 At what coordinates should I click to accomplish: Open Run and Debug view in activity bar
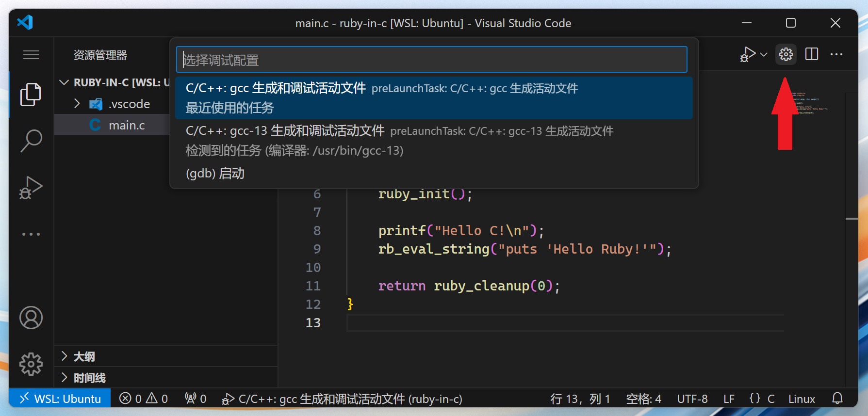tap(31, 188)
